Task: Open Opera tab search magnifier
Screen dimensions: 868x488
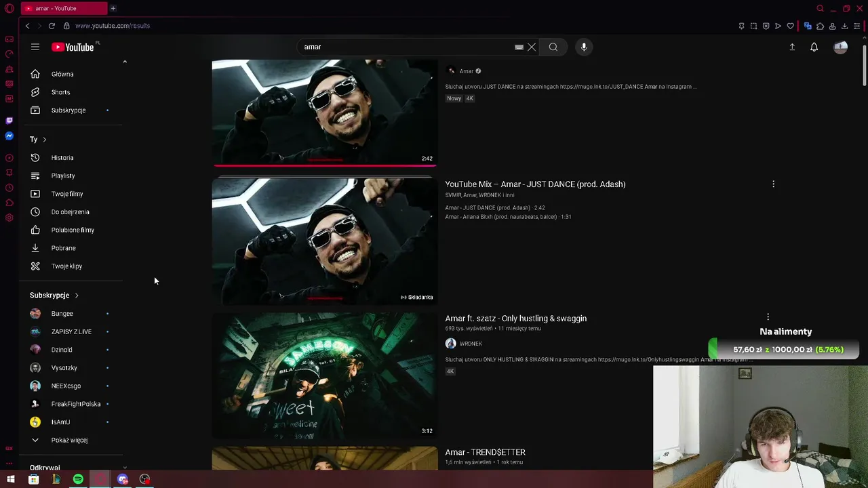Action: coord(820,8)
